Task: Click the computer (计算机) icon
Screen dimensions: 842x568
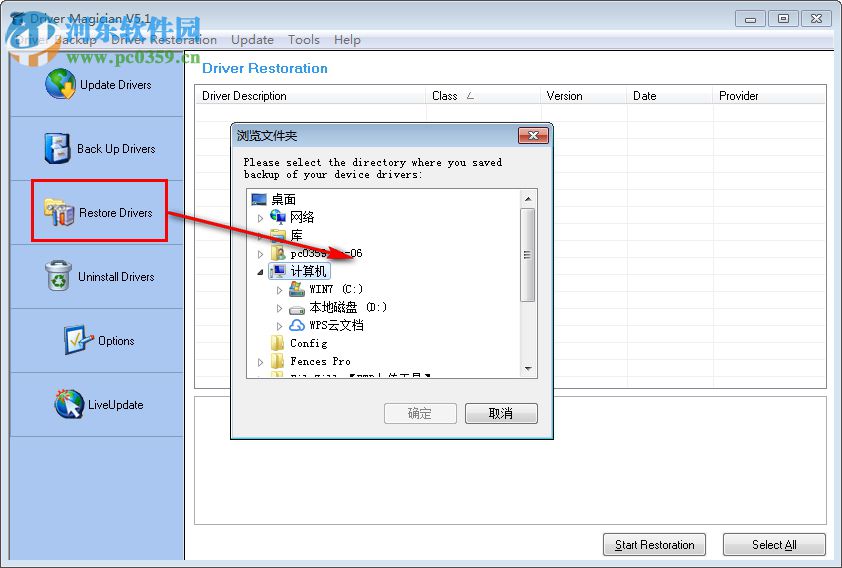Action: click(278, 271)
